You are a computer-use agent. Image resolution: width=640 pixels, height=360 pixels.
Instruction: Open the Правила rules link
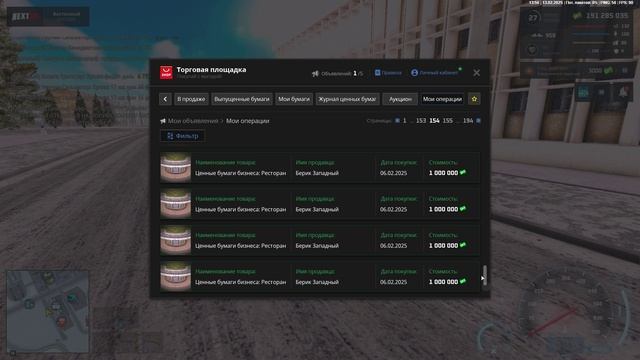pyautogui.click(x=388, y=73)
